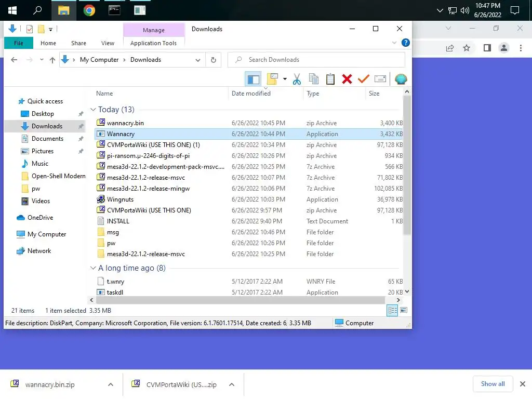Open taskbar search magnifier
Screen dimensions: 532x399
(x=37, y=10)
